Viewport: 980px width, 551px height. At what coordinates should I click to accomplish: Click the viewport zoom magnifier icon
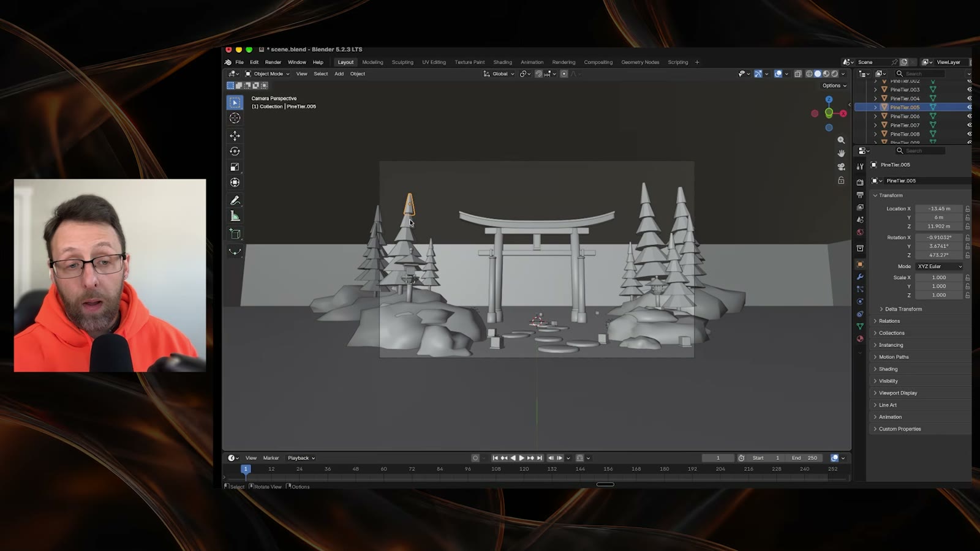tap(841, 140)
